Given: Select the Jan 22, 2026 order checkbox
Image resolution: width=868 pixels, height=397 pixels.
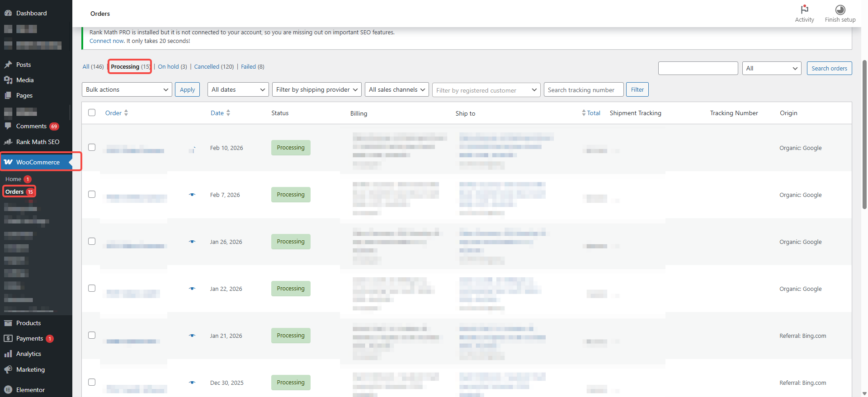Looking at the screenshot, I should (92, 288).
